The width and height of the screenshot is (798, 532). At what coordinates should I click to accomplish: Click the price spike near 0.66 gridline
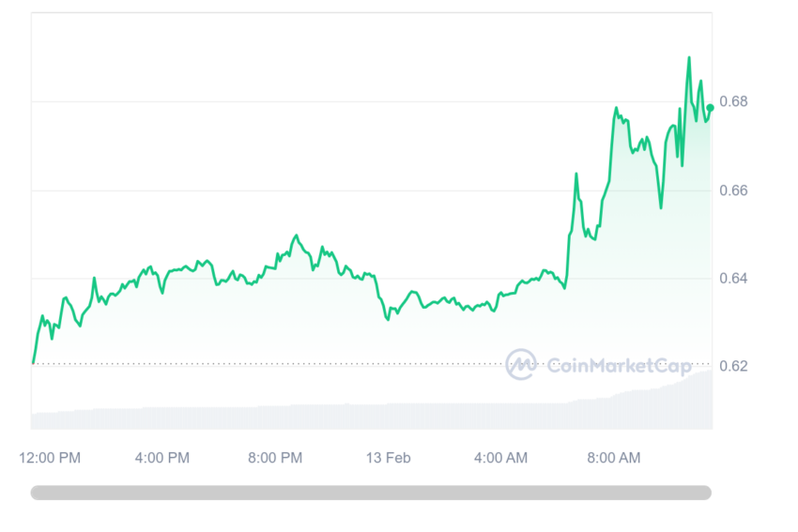click(x=576, y=175)
